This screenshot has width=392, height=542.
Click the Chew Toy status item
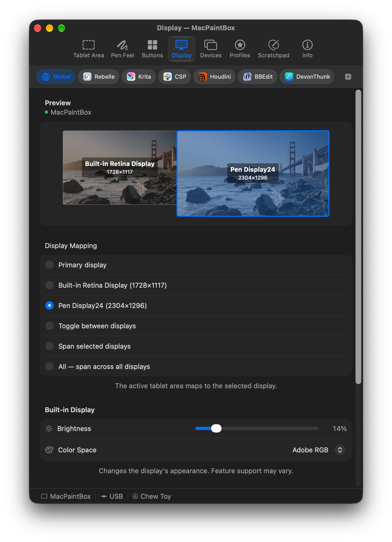(152, 496)
